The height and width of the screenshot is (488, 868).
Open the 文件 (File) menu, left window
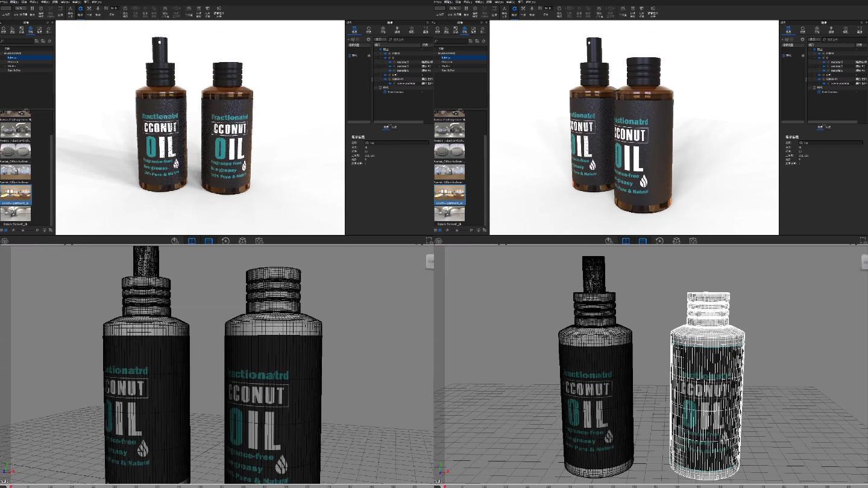coord(4,2)
